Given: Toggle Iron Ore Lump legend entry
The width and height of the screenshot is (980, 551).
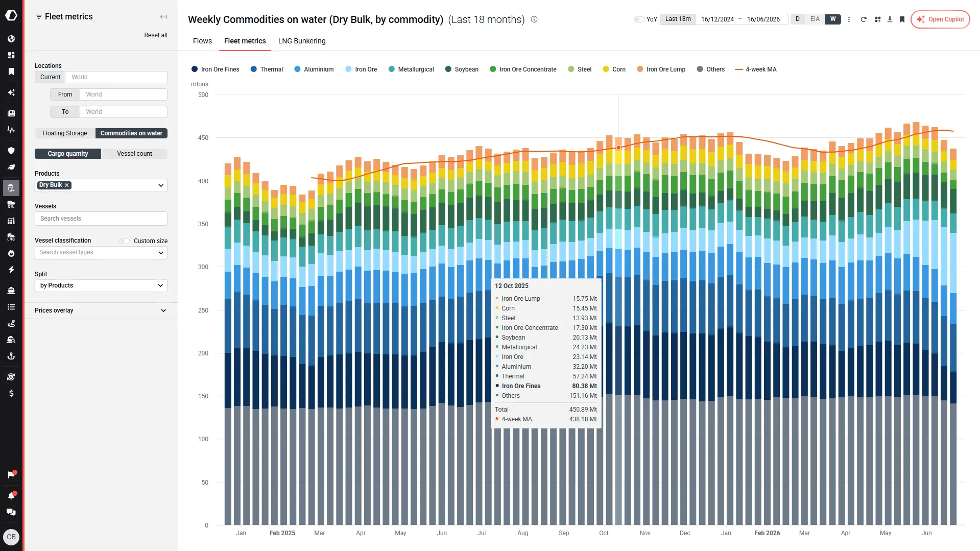Looking at the screenshot, I should (661, 69).
